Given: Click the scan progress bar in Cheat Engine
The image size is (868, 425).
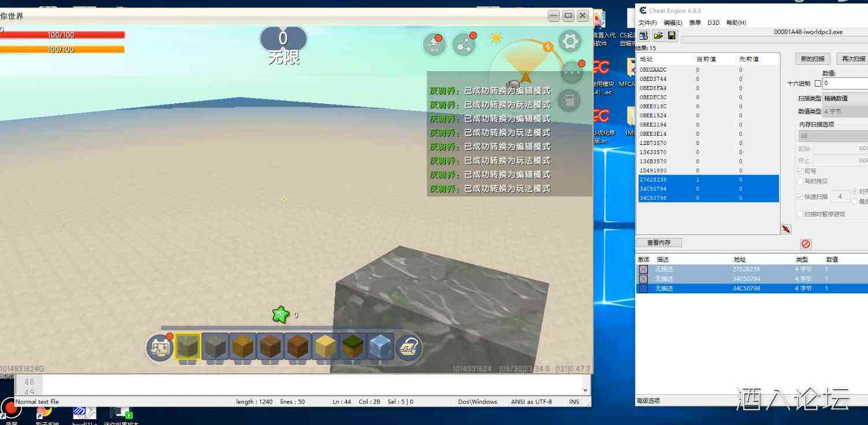Looking at the screenshot, I should click(774, 40).
